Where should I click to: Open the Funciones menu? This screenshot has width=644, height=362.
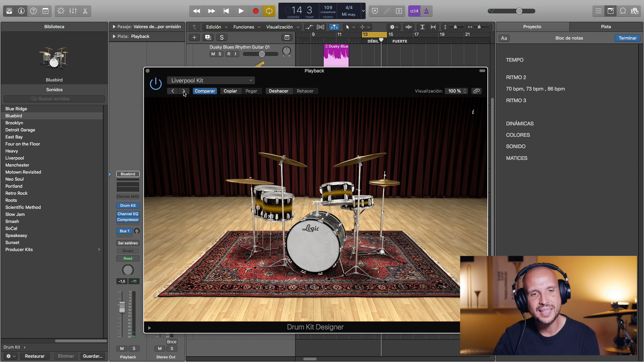coord(247,27)
